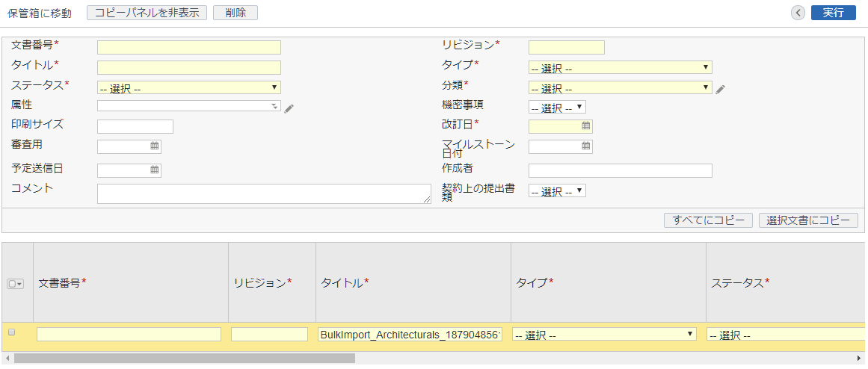Click the すべてにコピー button
This screenshot has width=868, height=369.
pos(708,220)
